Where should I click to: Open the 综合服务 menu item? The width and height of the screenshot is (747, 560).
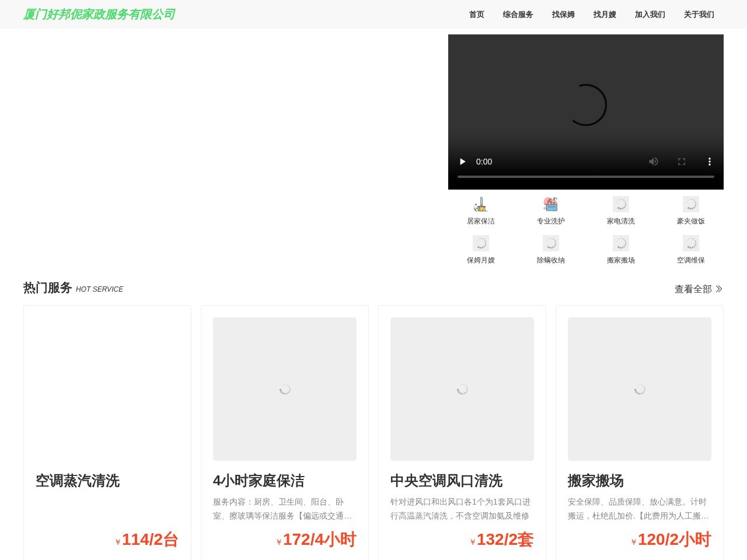pyautogui.click(x=517, y=15)
